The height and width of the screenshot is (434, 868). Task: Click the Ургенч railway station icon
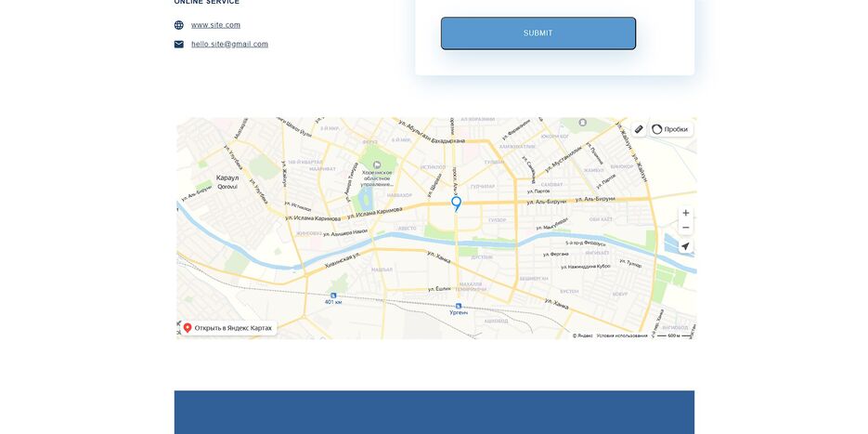pyautogui.click(x=459, y=306)
